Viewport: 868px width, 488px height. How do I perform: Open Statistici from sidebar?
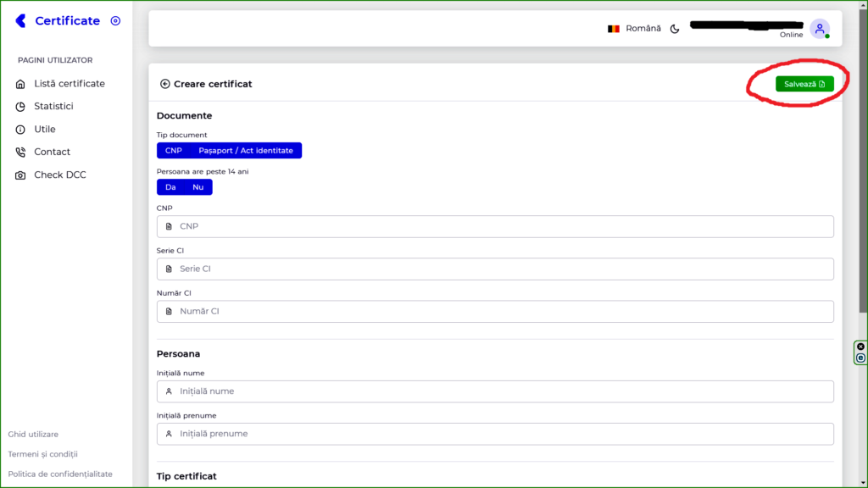53,107
